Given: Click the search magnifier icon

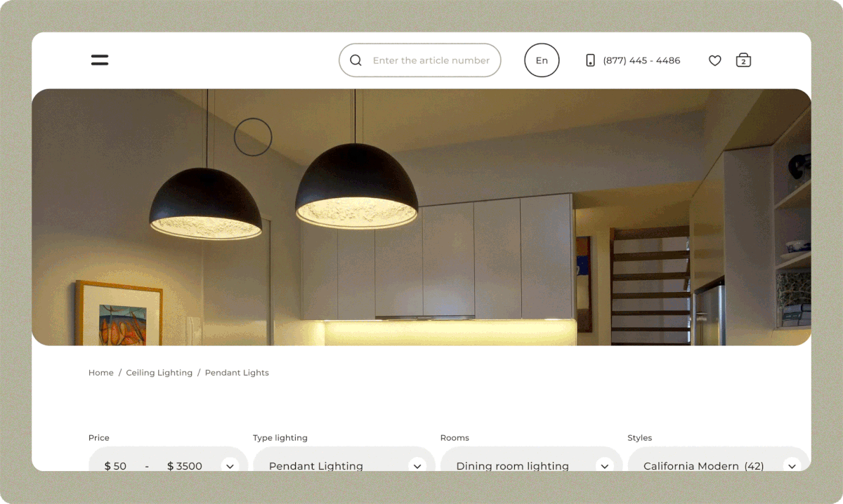Looking at the screenshot, I should (355, 60).
